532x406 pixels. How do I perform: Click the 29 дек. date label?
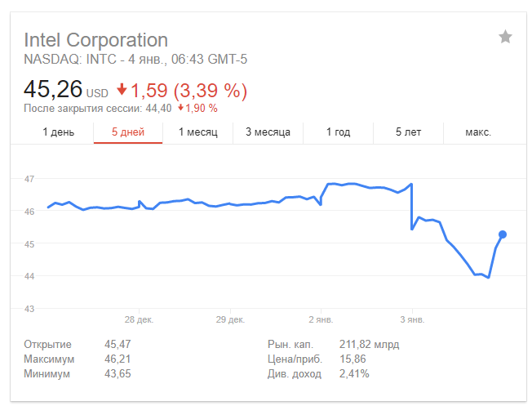[231, 319]
